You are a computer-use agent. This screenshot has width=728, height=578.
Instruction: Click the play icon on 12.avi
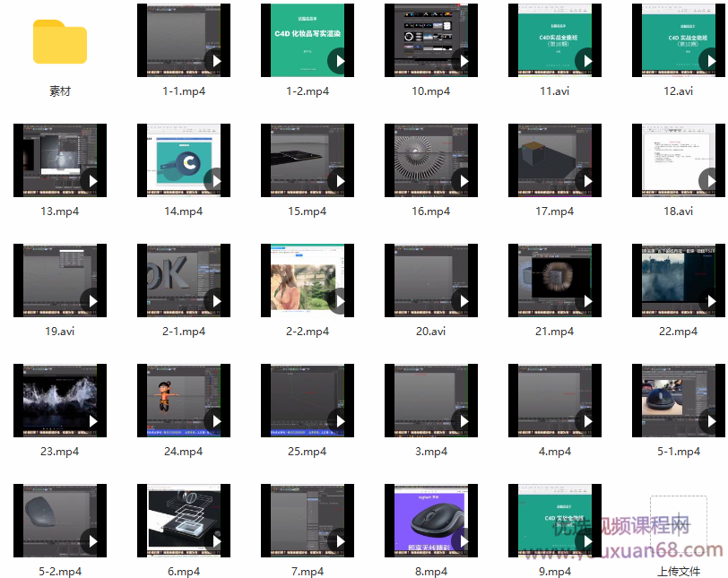tap(710, 61)
